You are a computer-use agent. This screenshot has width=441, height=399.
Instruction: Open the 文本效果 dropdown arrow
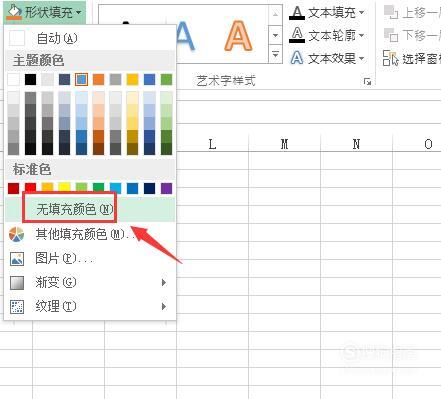[x=362, y=59]
